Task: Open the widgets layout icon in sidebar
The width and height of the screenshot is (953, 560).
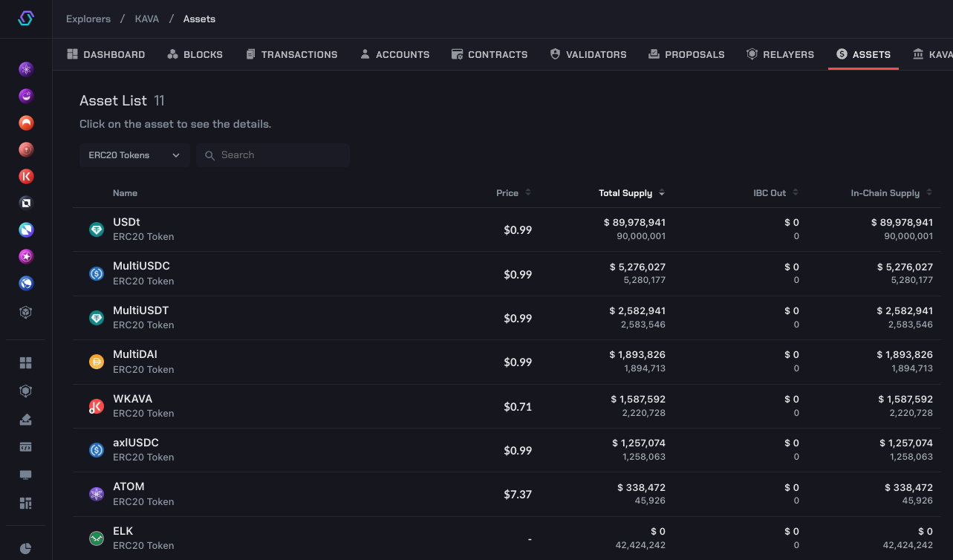Action: pyautogui.click(x=26, y=504)
